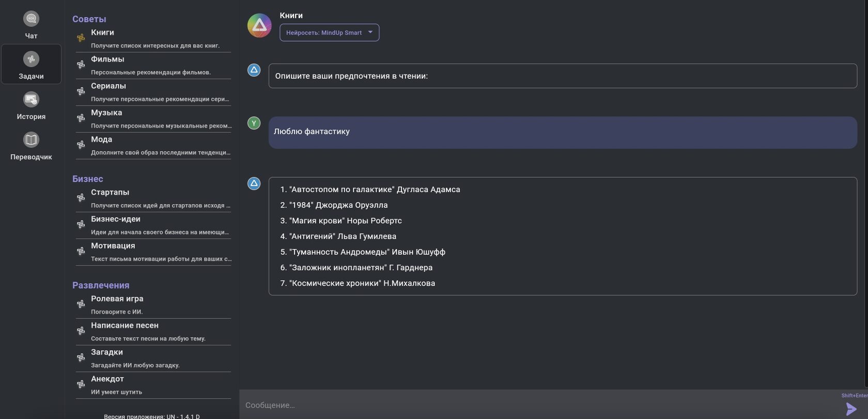Click the Советы category heading
The image size is (868, 419).
click(89, 19)
